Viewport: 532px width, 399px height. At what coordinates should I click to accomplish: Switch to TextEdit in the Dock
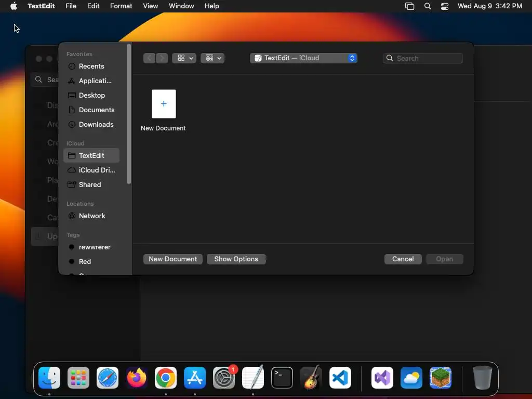(x=253, y=378)
